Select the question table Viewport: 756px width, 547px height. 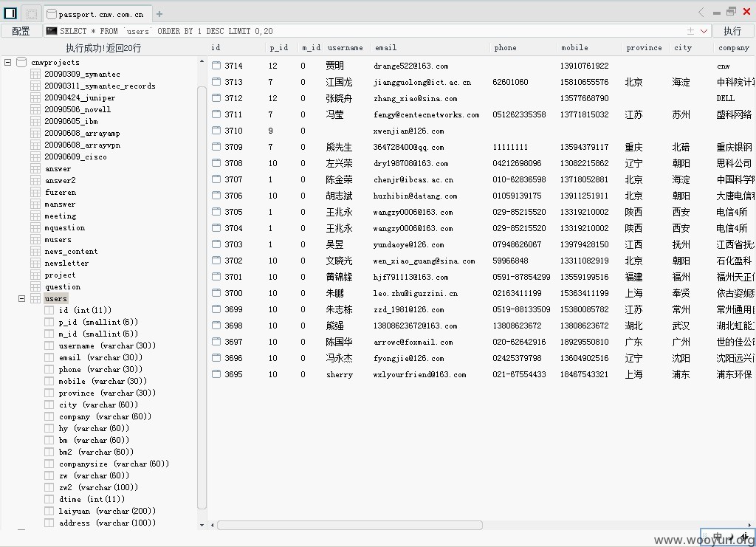point(63,286)
